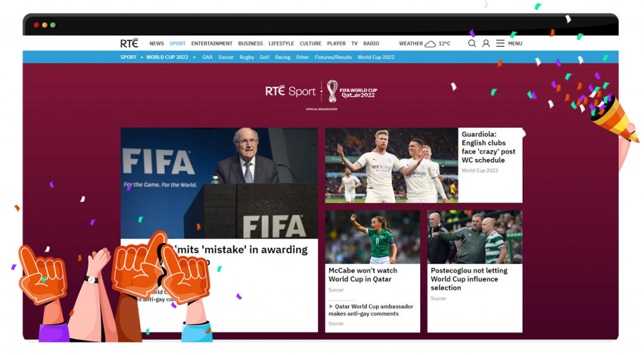Click Soccer tag under McCabe headline
The width and height of the screenshot is (644, 355).
click(x=336, y=290)
